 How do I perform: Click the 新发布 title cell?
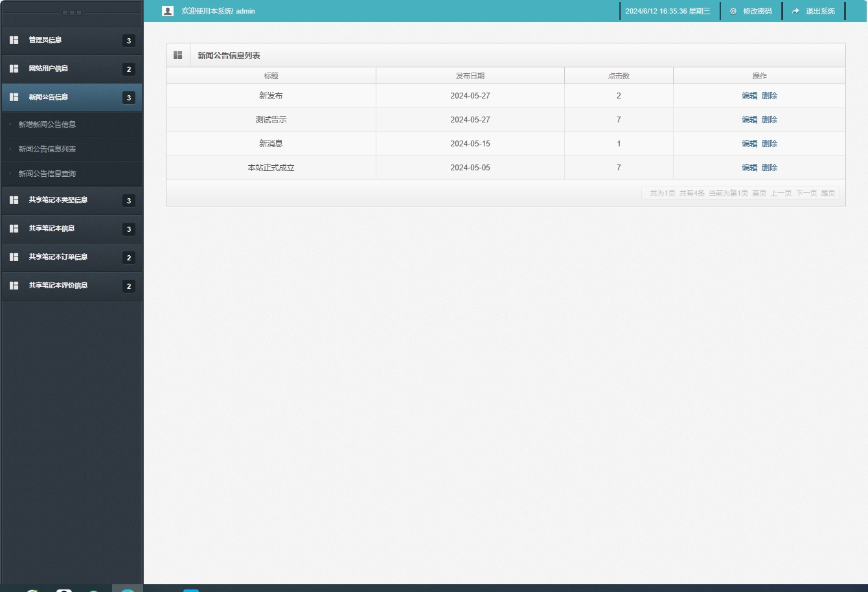coord(271,96)
